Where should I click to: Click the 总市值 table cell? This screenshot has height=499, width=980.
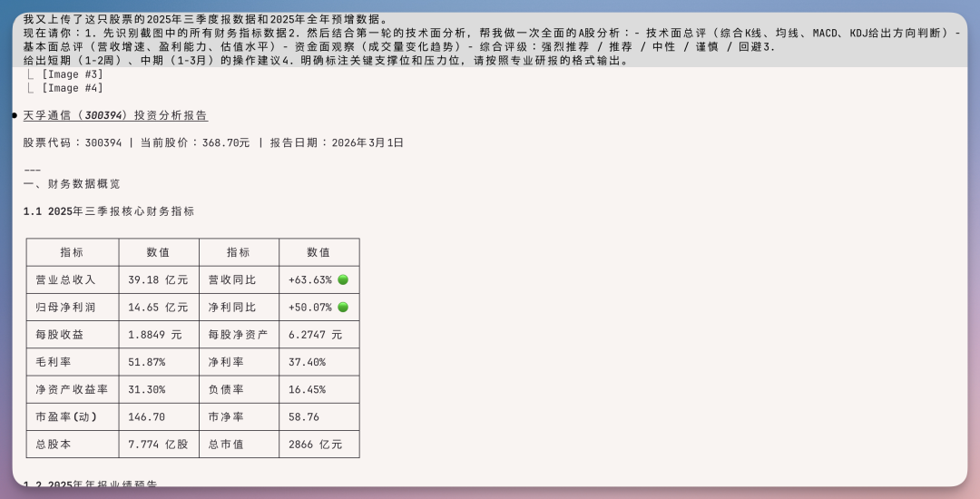point(239,445)
